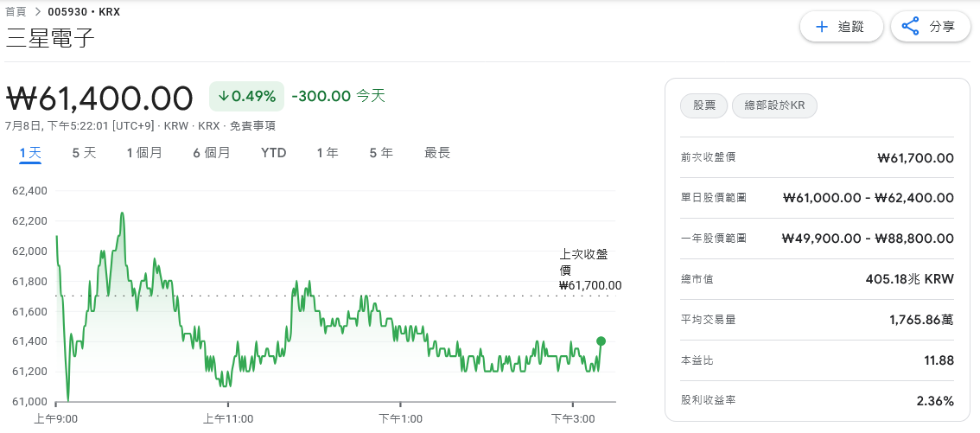Click the down arrow in 0.49% badge
The width and height of the screenshot is (980, 433).
pos(223,96)
